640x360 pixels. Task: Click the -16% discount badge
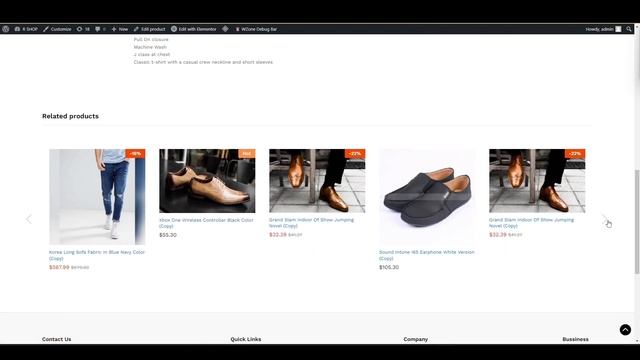tap(136, 153)
